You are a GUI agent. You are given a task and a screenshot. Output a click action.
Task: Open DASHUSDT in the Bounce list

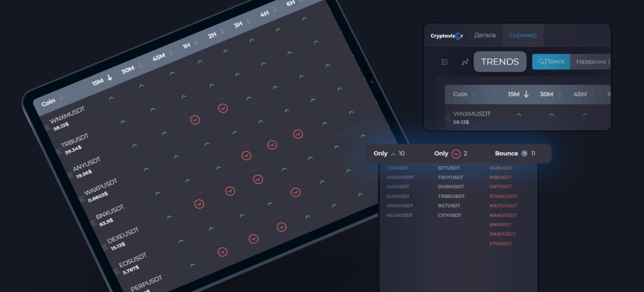503,234
